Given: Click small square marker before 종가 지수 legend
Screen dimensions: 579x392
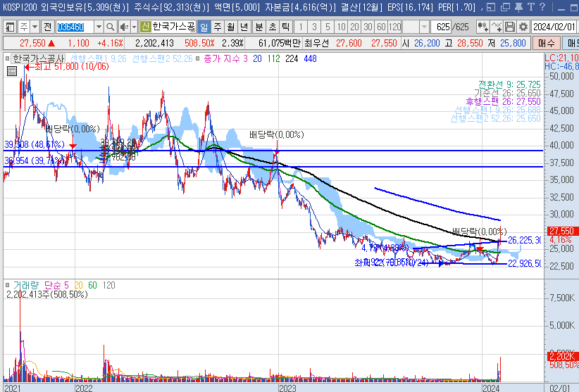Looking at the screenshot, I should coord(197,58).
